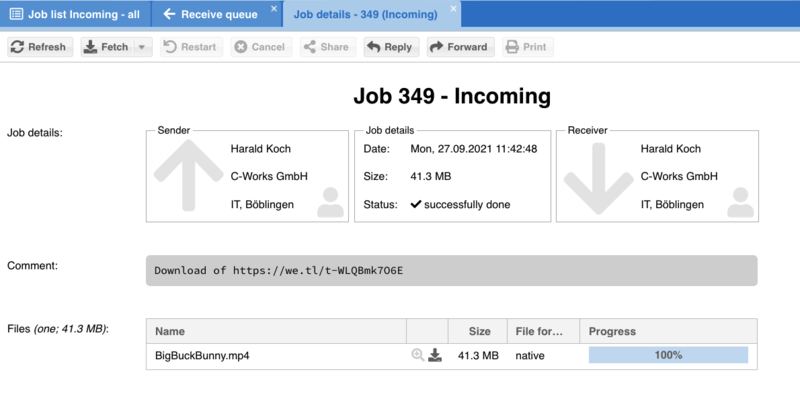Viewport: 800px width, 413px height.
Task: Sort files by Name column header
Action: [x=276, y=331]
